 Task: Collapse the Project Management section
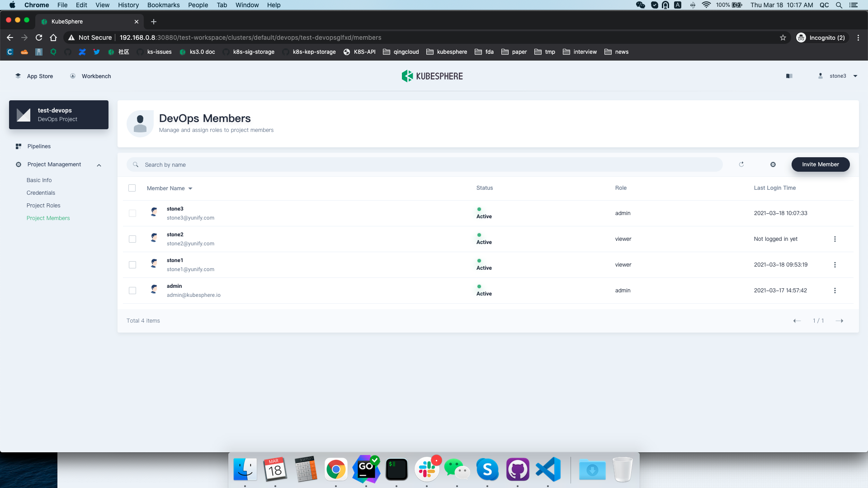tap(99, 165)
